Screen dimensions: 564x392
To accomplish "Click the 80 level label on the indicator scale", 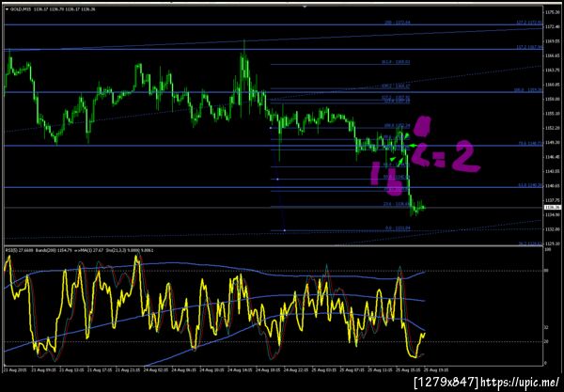I will [547, 271].
